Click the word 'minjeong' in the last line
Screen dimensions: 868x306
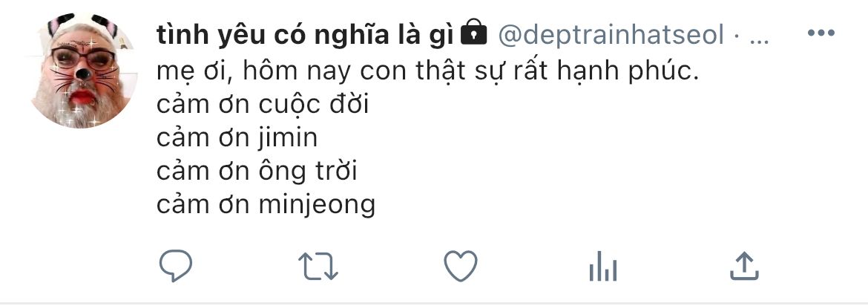click(x=318, y=205)
